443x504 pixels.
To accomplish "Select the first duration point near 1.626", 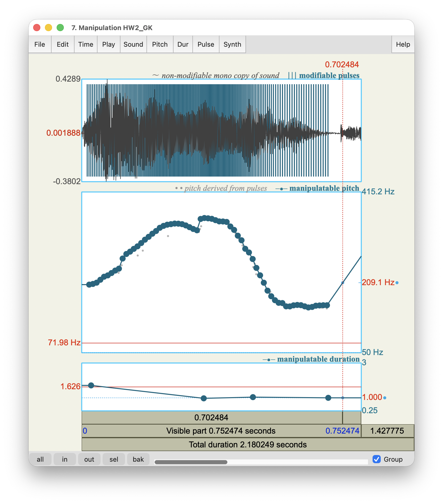I will [x=91, y=385].
